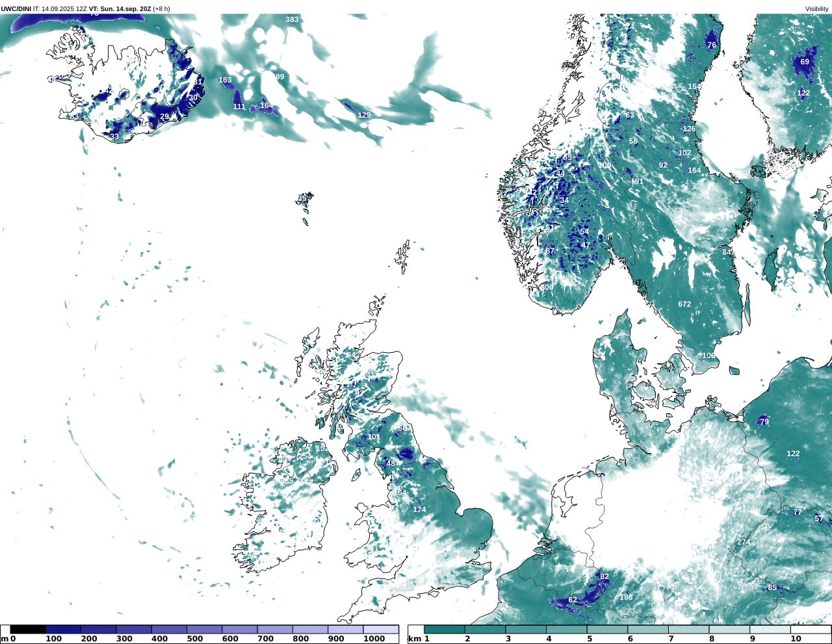This screenshot has width=832, height=644.
Task: Click the "km" unit label on the legend
Action: [x=414, y=639]
